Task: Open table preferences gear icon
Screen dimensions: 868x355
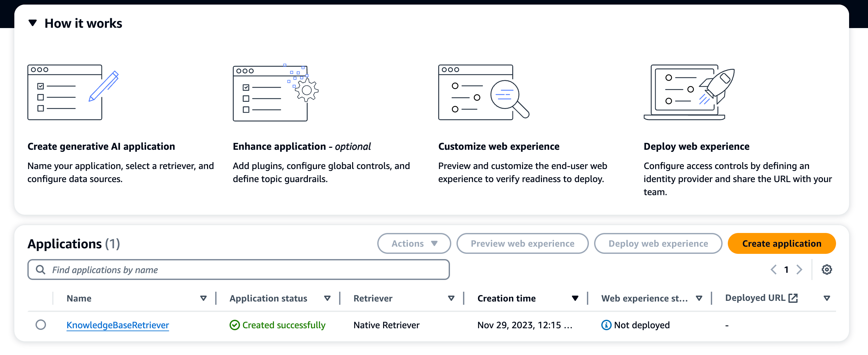Action: point(827,270)
